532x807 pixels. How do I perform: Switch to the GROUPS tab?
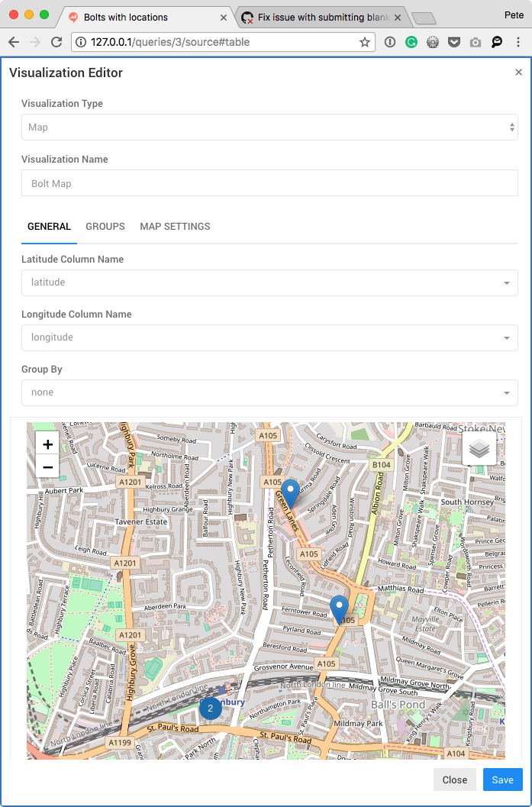click(x=105, y=227)
